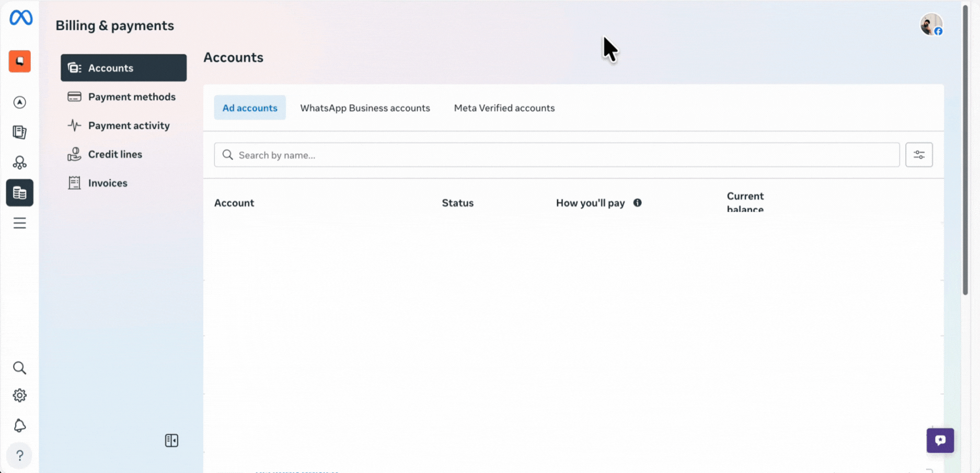Viewport: 980px width, 473px height.
Task: Switch to Ad accounts tab
Action: 250,108
